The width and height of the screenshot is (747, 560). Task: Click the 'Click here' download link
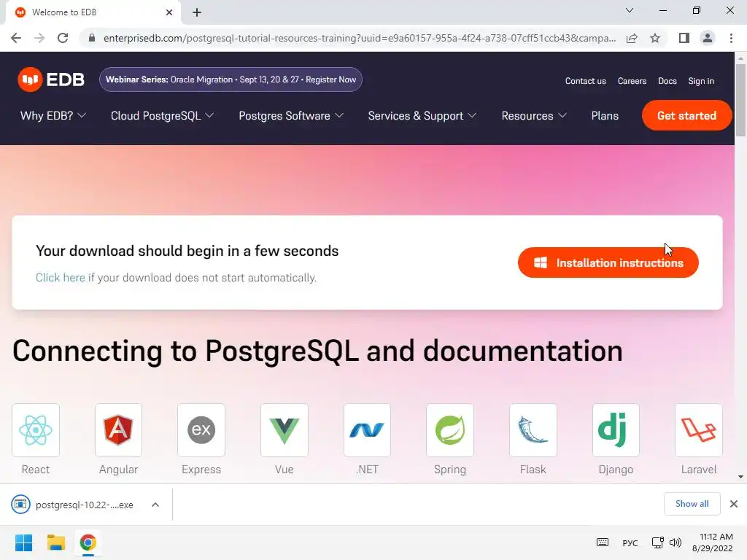click(60, 278)
